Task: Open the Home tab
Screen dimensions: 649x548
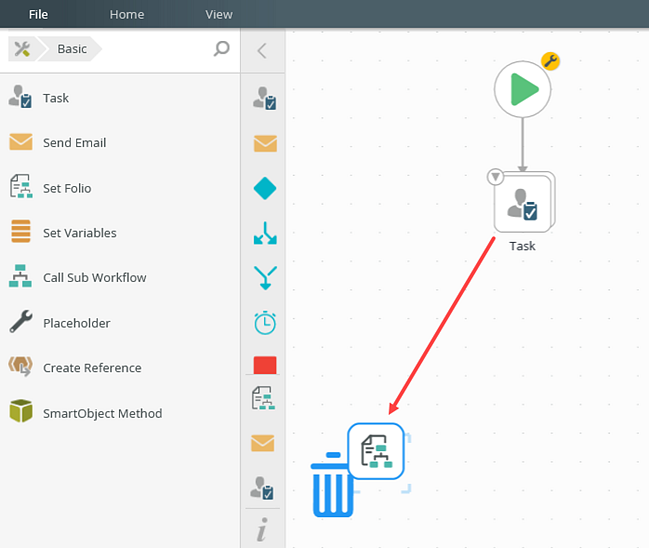Action: click(x=127, y=14)
